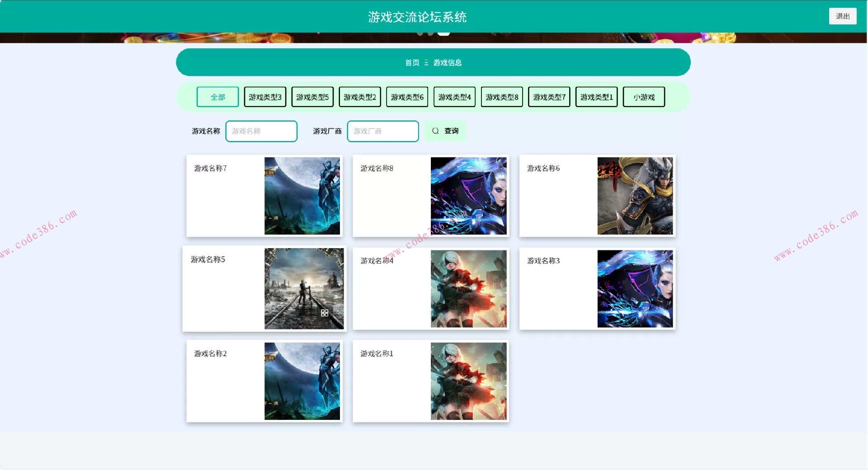Open the 游戏名称6 game thumbnail image
Viewport: 868px width, 470px height.
635,196
